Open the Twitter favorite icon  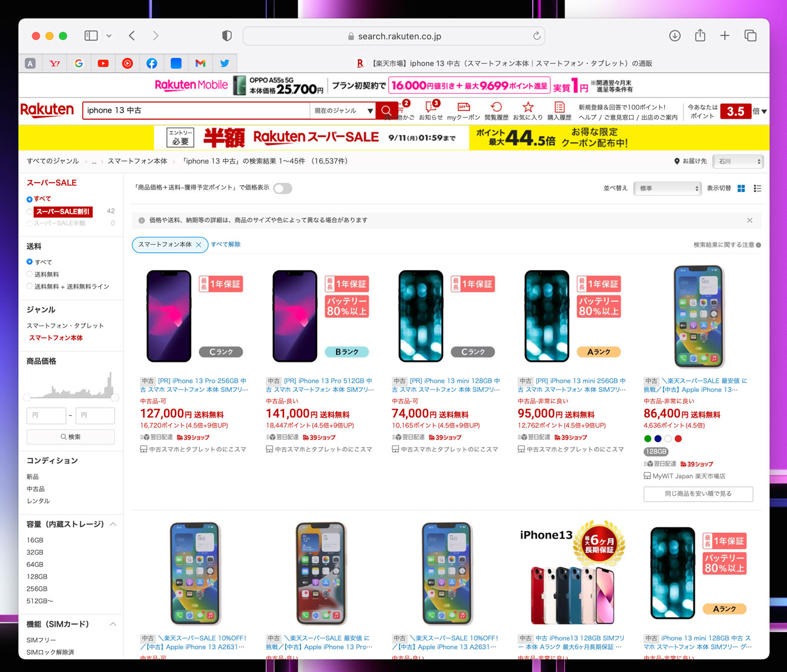[x=225, y=63]
